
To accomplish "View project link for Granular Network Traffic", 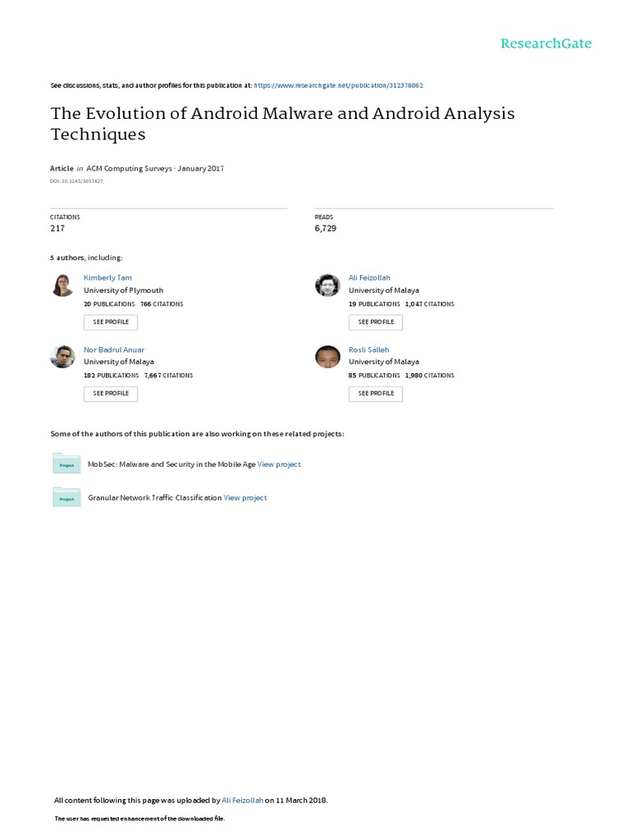I will [x=245, y=497].
